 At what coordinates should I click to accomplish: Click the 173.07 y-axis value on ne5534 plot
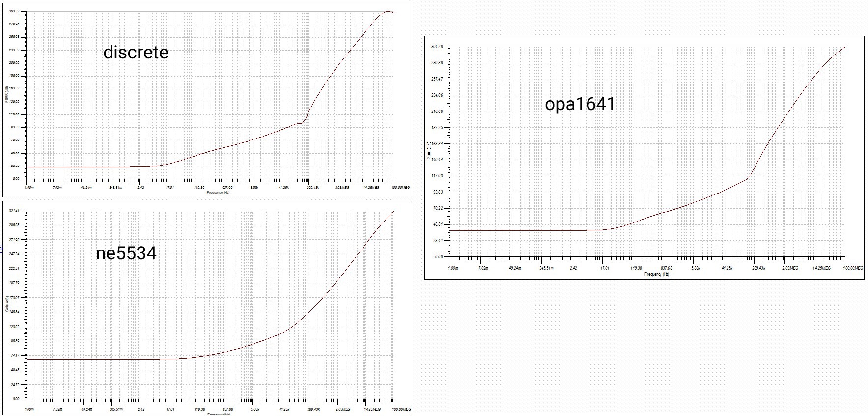(x=14, y=298)
